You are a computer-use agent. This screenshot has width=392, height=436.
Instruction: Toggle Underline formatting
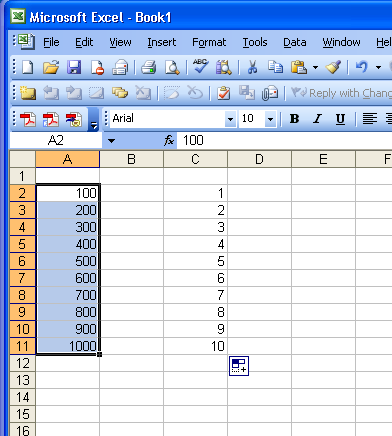point(340,118)
